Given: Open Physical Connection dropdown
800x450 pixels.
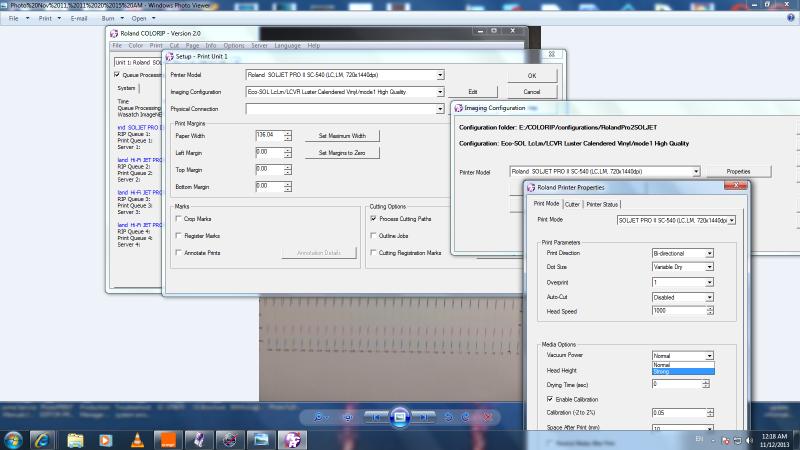Looking at the screenshot, I should [x=440, y=109].
